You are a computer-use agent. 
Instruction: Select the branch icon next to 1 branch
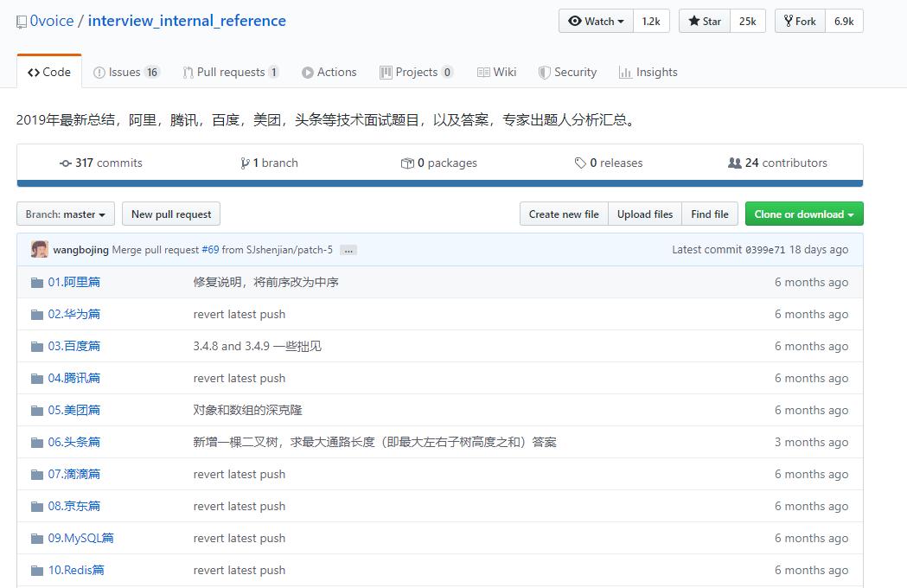[246, 163]
